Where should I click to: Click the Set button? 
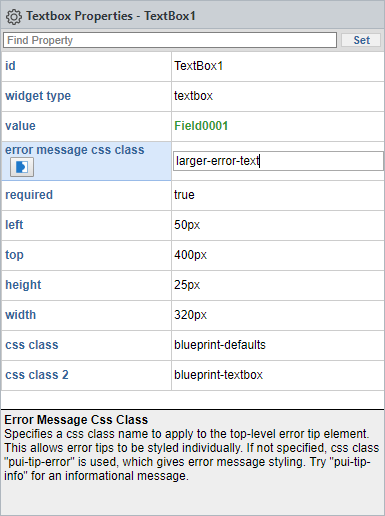(x=361, y=40)
